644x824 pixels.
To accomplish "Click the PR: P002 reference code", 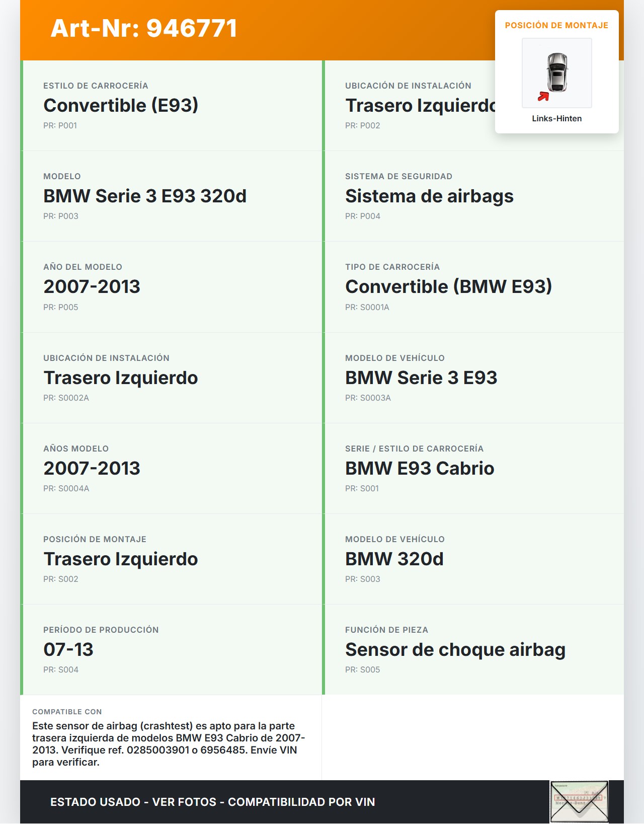I will pyautogui.click(x=363, y=125).
